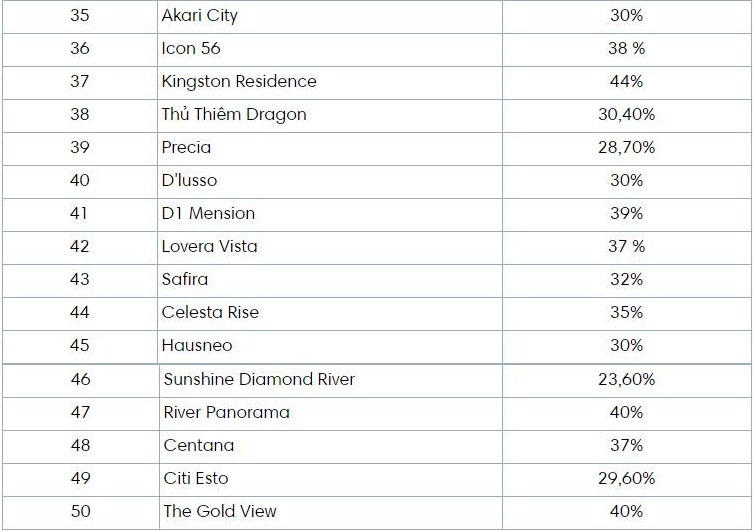Select the Kingston Residence row name

coord(239,82)
